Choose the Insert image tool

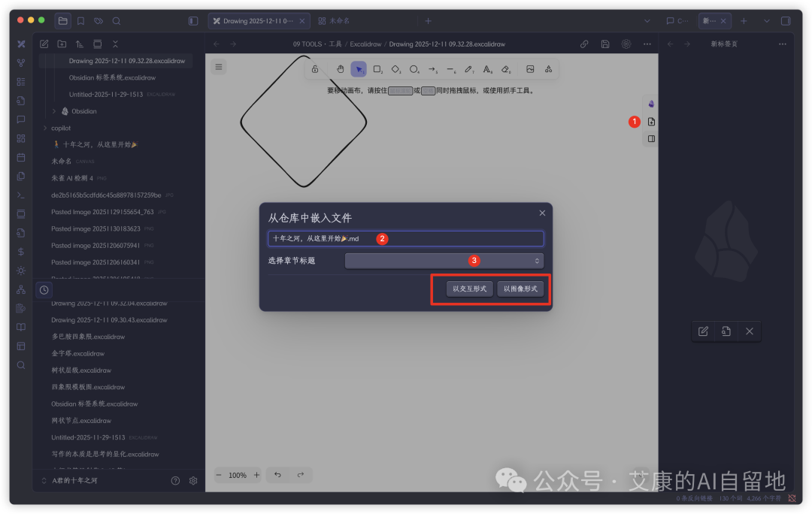pyautogui.click(x=530, y=69)
